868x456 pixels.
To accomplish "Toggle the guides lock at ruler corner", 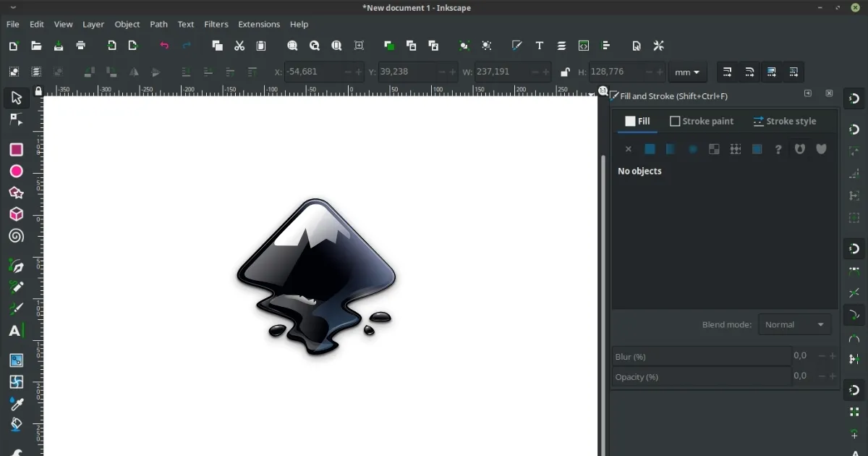I will (38, 91).
